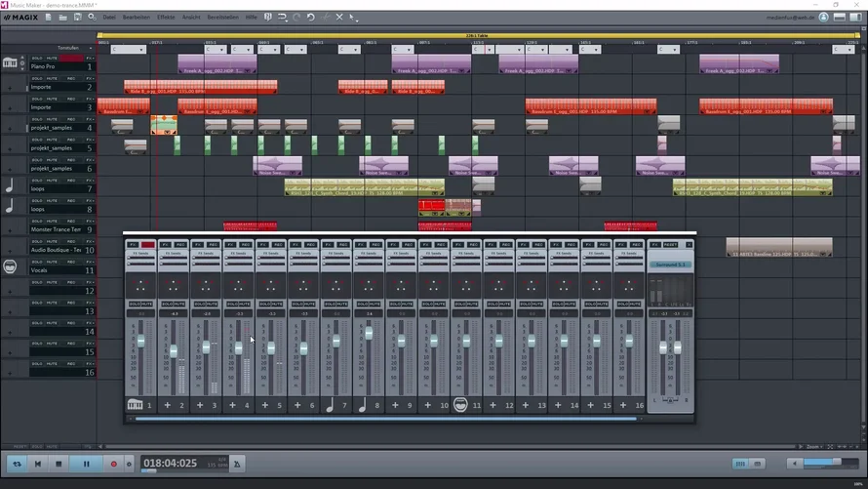Click the FX button on mixer channel 3
This screenshot has width=868, height=489.
(x=198, y=244)
